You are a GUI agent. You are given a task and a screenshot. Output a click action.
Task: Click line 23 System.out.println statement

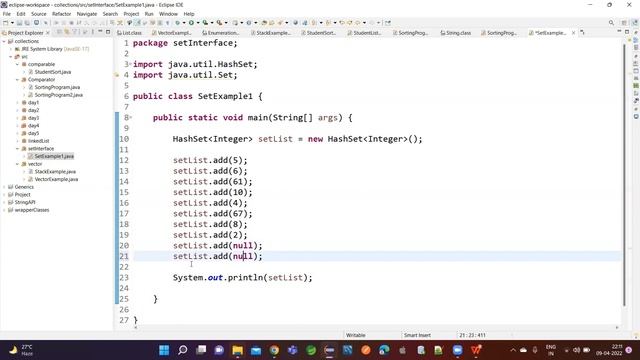(x=242, y=278)
